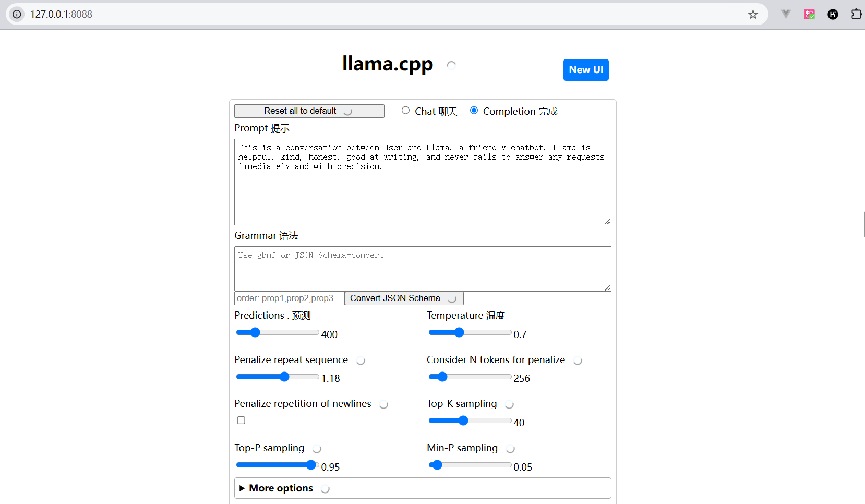865x504 pixels.
Task: Adjust the Temperature 温度 slider
Action: (x=470, y=332)
